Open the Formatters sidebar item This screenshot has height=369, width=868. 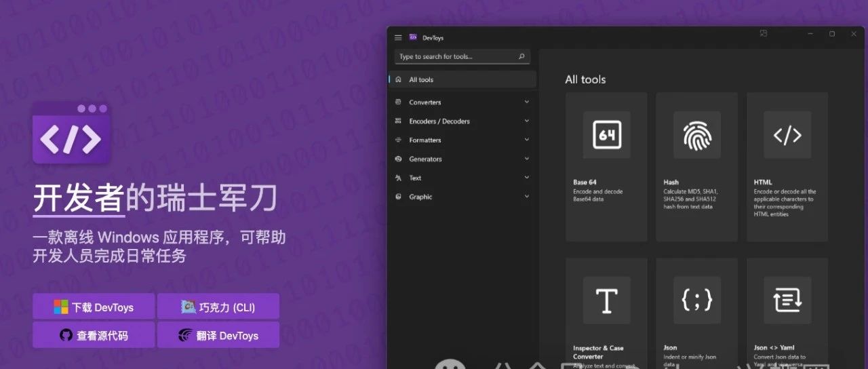(x=463, y=140)
